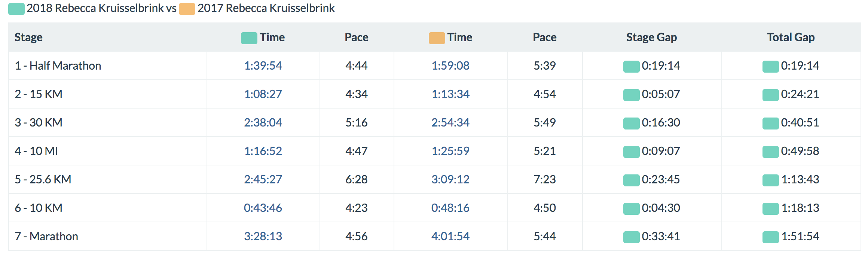Click the green 2018 legend swatch
This screenshot has width=868, height=256.
coord(16,9)
